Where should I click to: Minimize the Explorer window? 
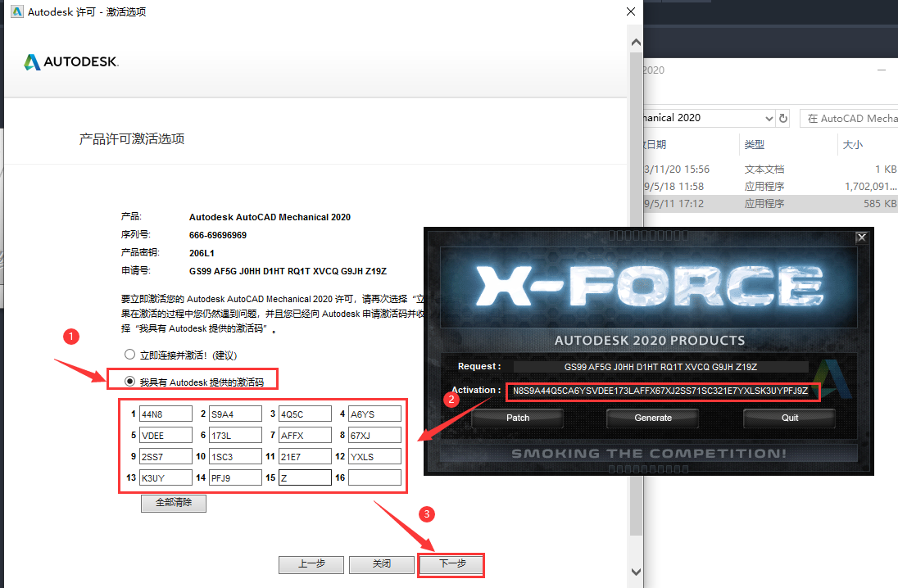[x=882, y=70]
